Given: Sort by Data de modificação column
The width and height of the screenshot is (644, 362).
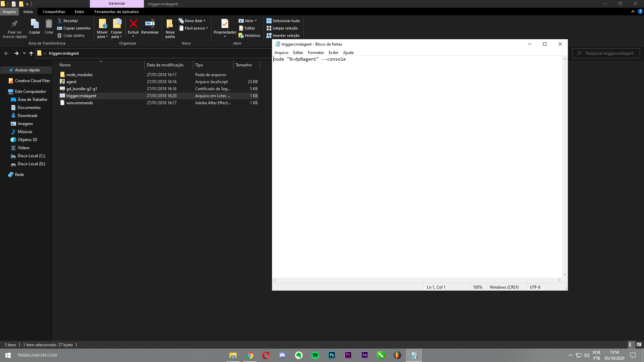Looking at the screenshot, I should (169, 65).
